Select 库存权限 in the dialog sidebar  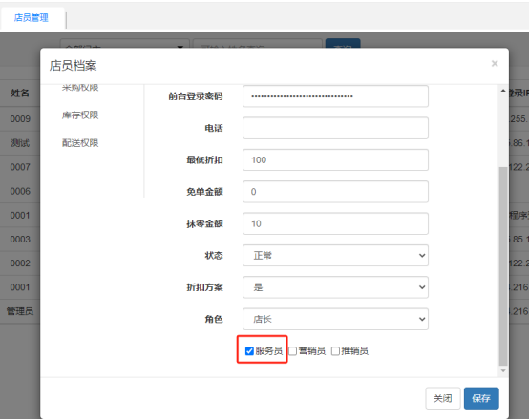pyautogui.click(x=80, y=115)
